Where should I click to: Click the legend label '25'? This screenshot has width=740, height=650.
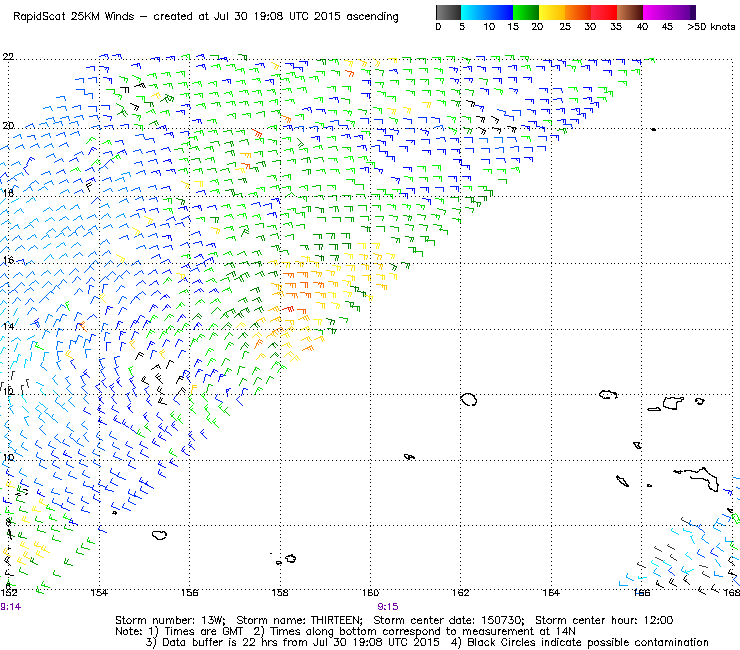[x=565, y=27]
